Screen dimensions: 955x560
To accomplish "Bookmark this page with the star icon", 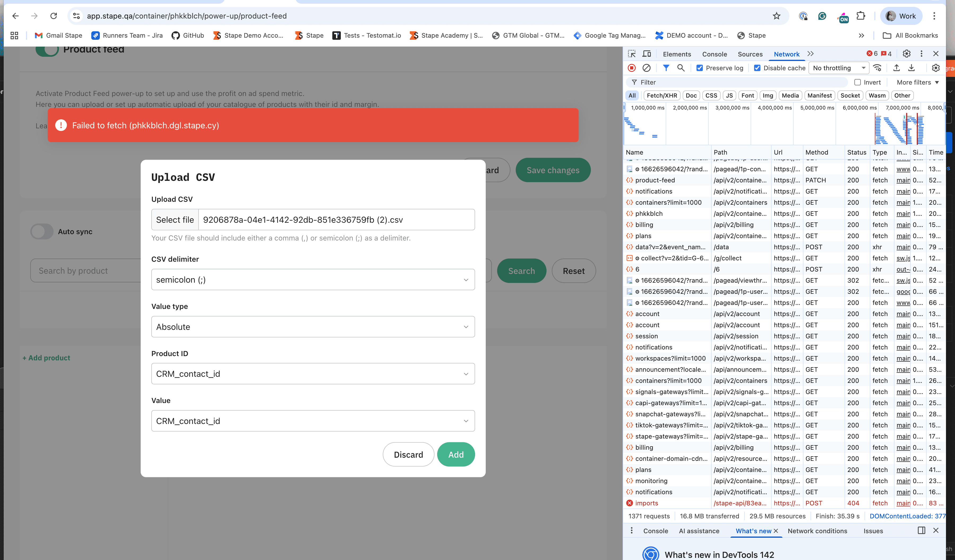I will tap(777, 16).
